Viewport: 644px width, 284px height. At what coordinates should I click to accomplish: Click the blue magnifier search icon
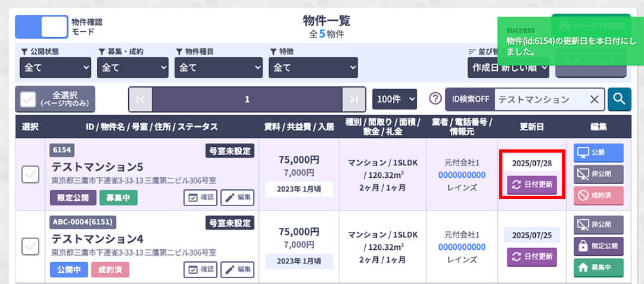click(620, 99)
